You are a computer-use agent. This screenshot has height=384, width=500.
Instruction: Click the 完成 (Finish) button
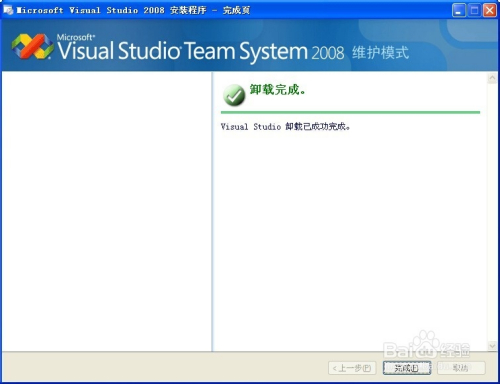[407, 368]
